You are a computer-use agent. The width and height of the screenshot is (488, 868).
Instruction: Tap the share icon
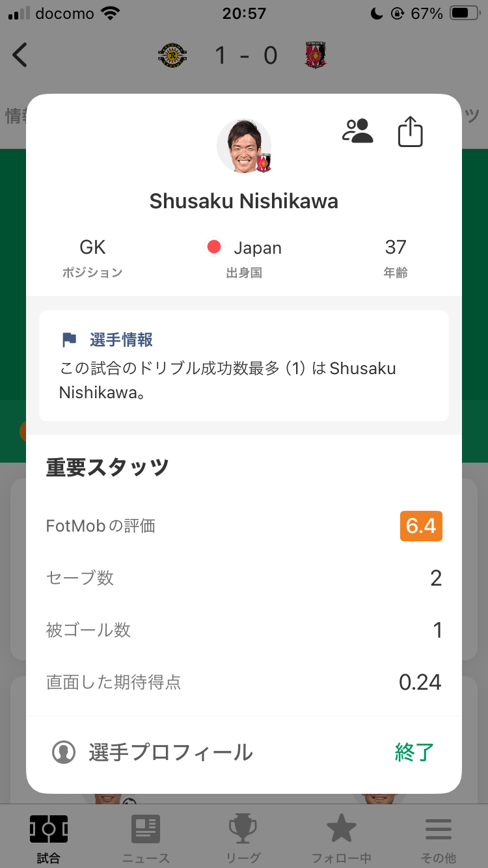coord(410,131)
